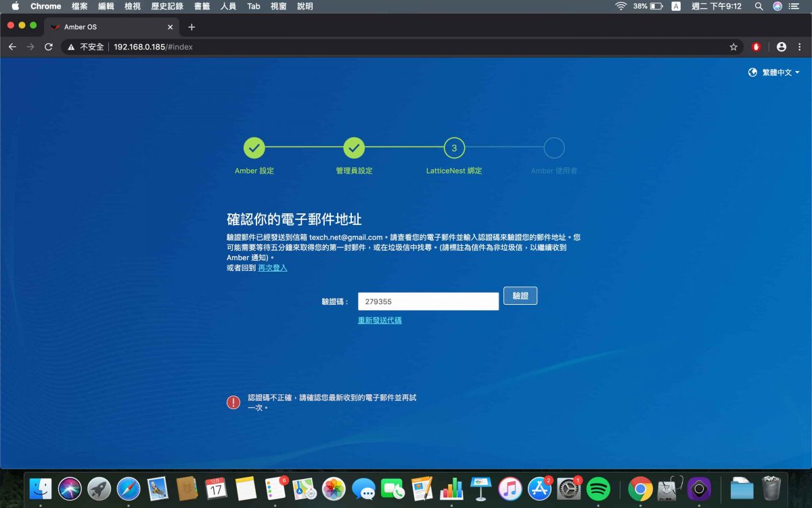812x508 pixels.
Task: Open Launchpad from the dock
Action: pos(99,488)
